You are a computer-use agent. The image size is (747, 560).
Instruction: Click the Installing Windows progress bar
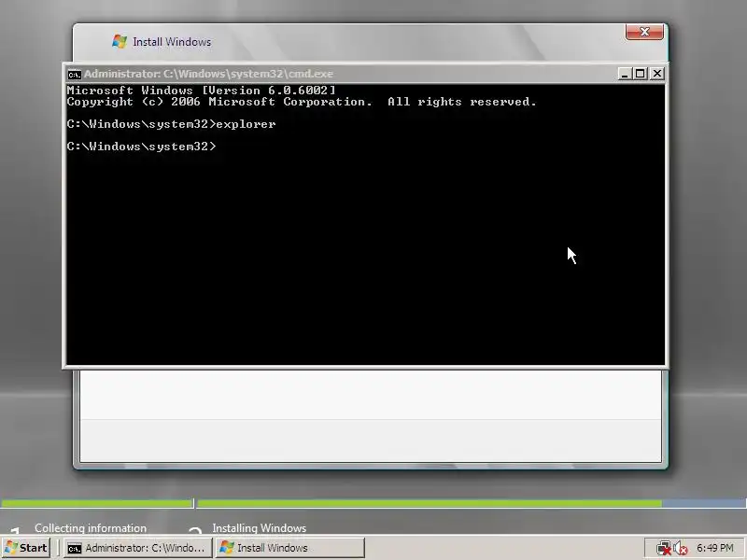(472, 503)
